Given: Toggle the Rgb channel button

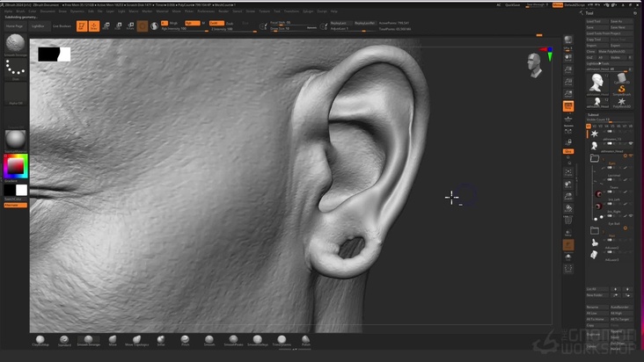Looking at the screenshot, I should (x=192, y=23).
